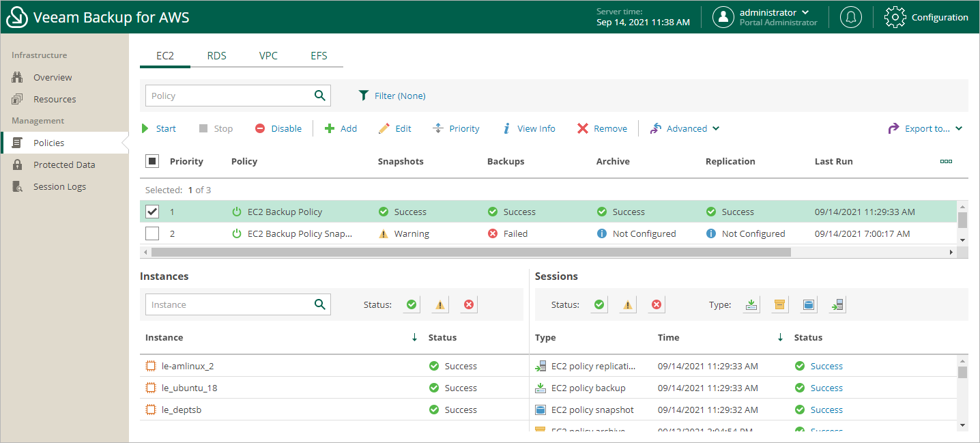Filter instances by Failed status icon
This screenshot has height=443, width=980.
point(469,304)
